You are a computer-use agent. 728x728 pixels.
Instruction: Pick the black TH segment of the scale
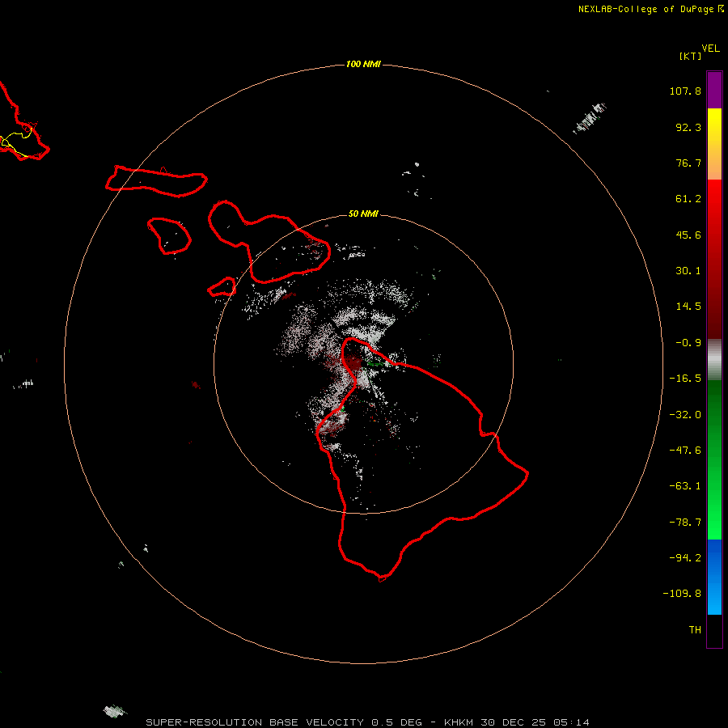(x=714, y=630)
